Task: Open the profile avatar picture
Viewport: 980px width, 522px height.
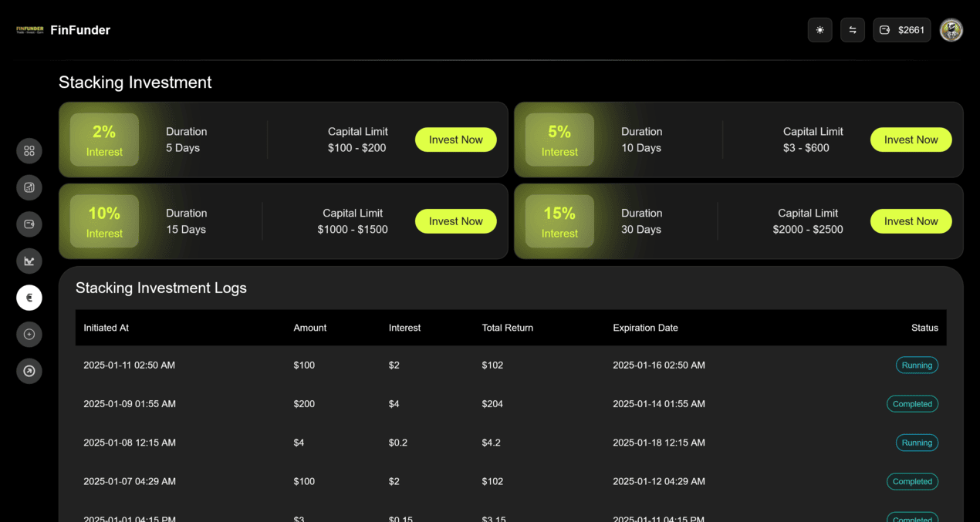Action: (x=951, y=29)
